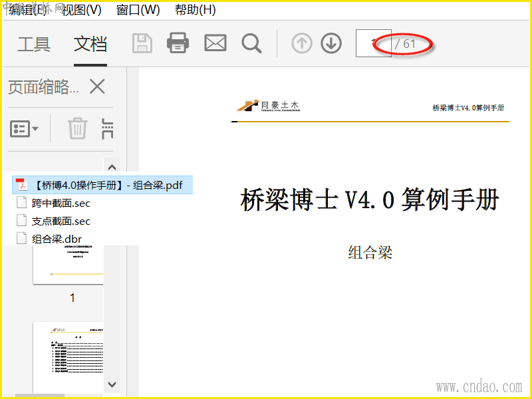Select the 支点截面.sec file
532x399 pixels.
61,221
